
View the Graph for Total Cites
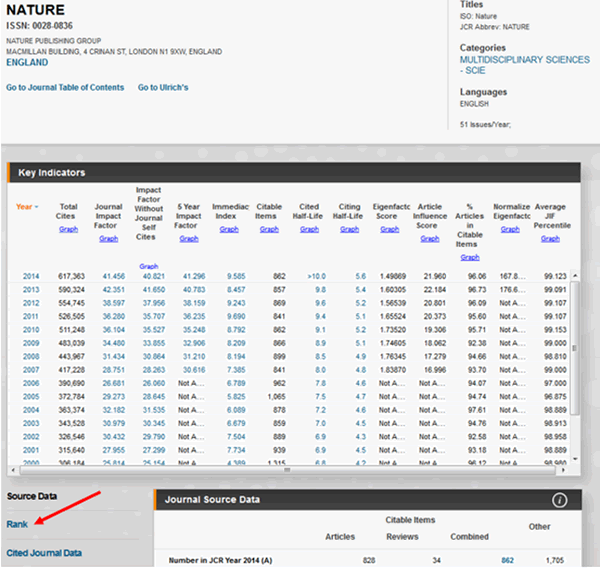[68, 229]
